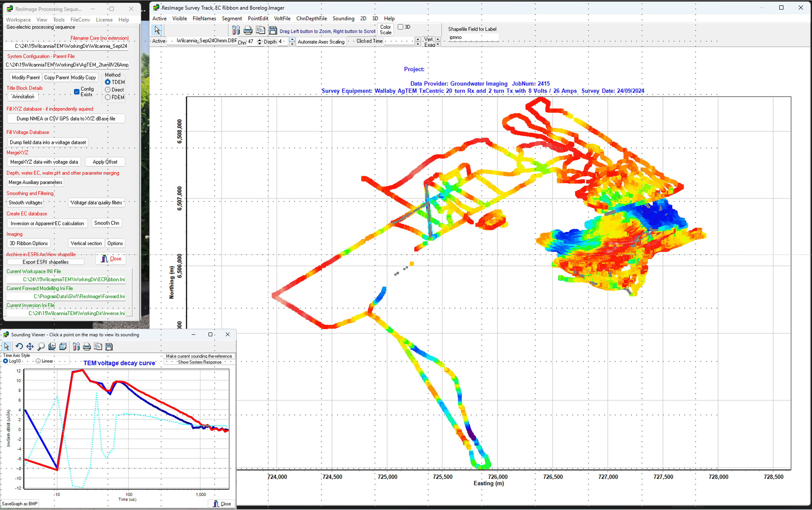This screenshot has height=510, width=812.
Task: Click Show System Response button
Action: coord(200,362)
